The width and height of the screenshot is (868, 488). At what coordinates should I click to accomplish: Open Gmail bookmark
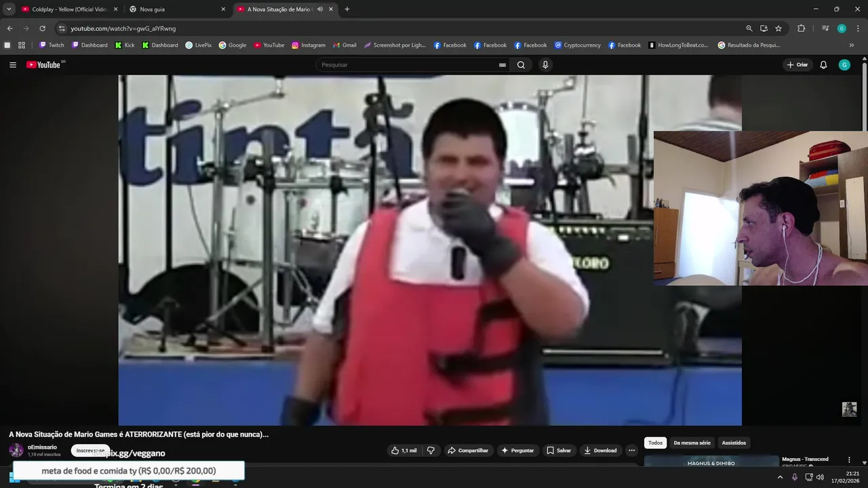[344, 45]
